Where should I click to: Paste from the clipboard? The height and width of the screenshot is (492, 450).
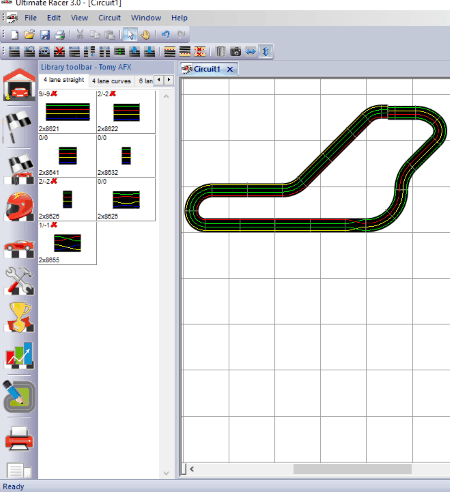pyautogui.click(x=110, y=34)
